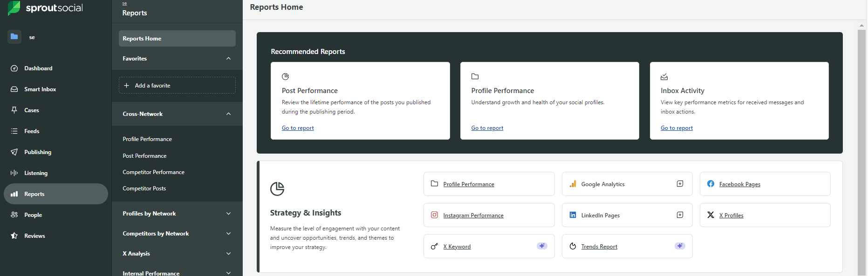Open Competitor Performance report
Viewport: 868px width, 276px height.
coord(153,172)
